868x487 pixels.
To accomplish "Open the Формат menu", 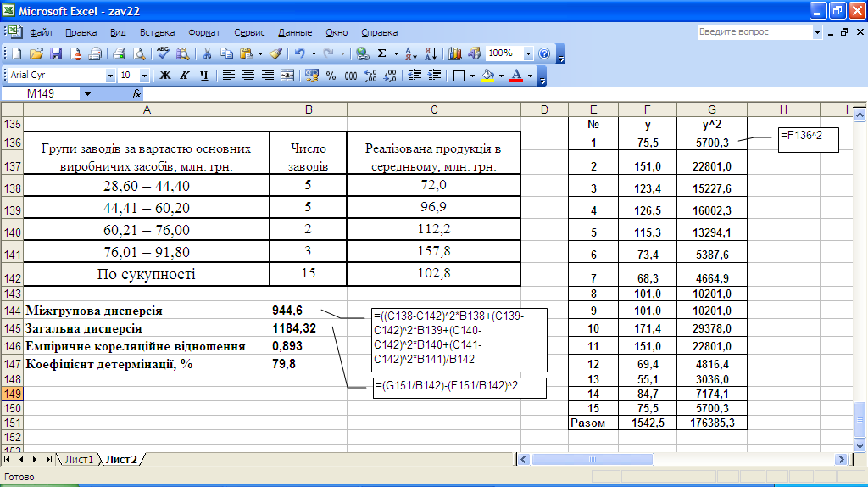I will tap(204, 32).
